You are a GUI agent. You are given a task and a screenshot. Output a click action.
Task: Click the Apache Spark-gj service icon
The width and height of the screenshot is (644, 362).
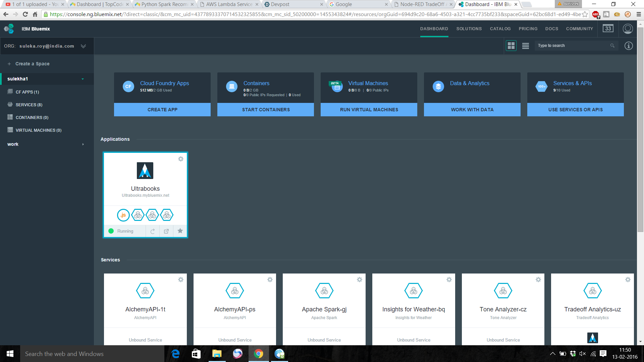pyautogui.click(x=324, y=291)
